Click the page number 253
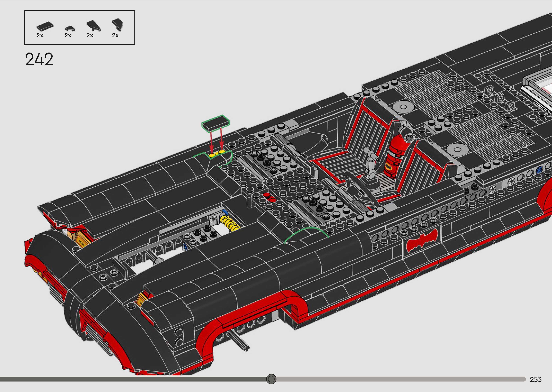The width and height of the screenshot is (552, 392). coord(536,379)
